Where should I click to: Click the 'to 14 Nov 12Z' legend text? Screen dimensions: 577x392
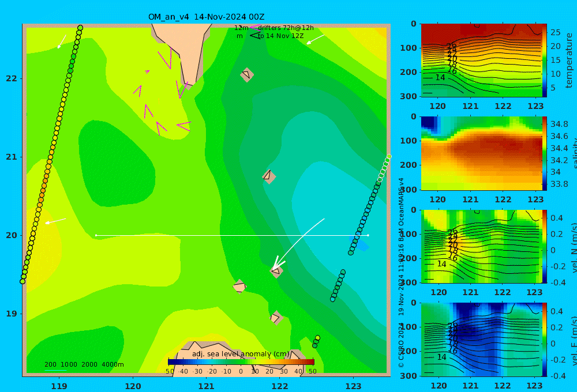point(281,36)
